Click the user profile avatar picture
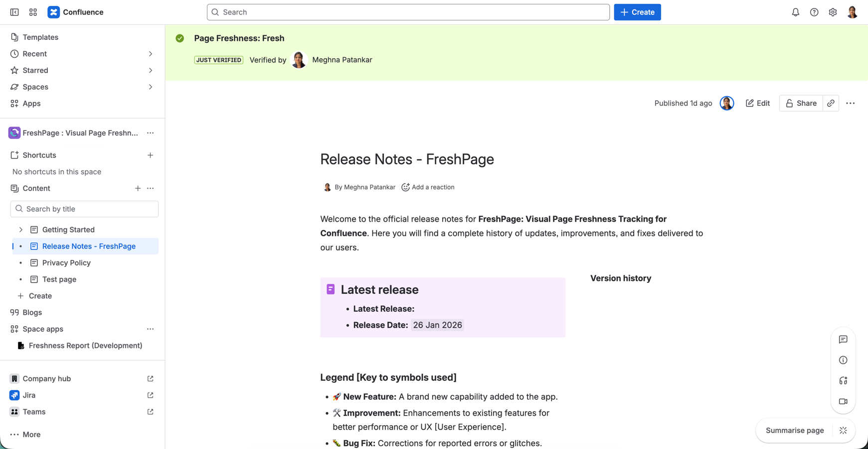 coord(852,12)
